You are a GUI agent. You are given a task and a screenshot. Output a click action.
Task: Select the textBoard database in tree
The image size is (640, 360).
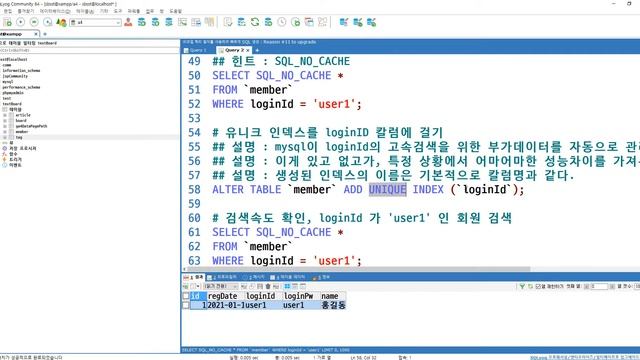coord(12,104)
